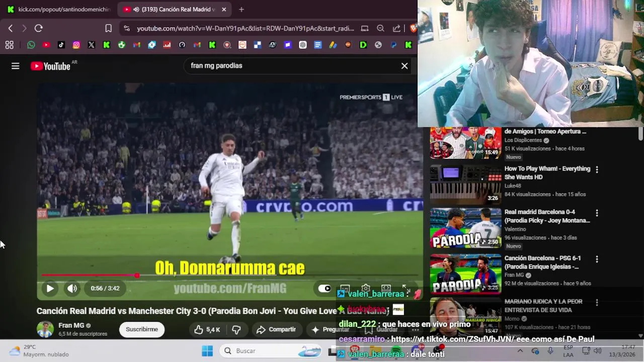Open the Preguntar AI button
The width and height of the screenshot is (644, 362).
[x=330, y=330]
